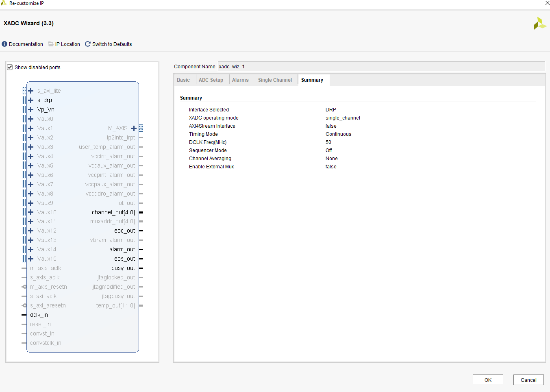
Task: Open the Alarms tab
Action: click(240, 80)
